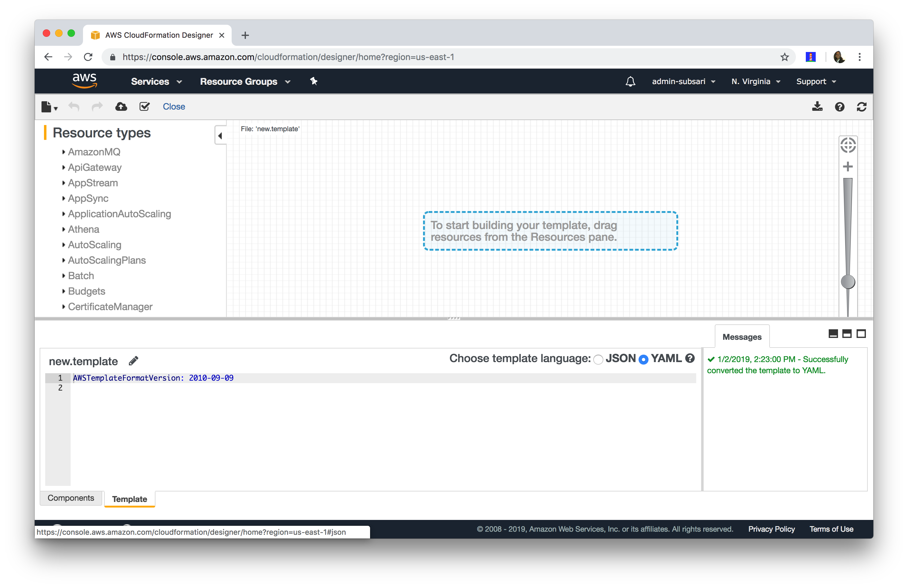Click the Close link in toolbar
This screenshot has height=588, width=908.
174,107
